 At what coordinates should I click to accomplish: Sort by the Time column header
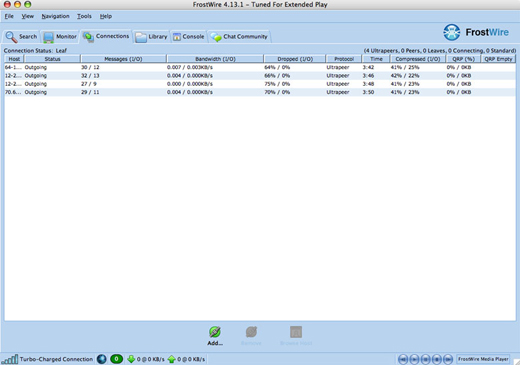point(376,59)
